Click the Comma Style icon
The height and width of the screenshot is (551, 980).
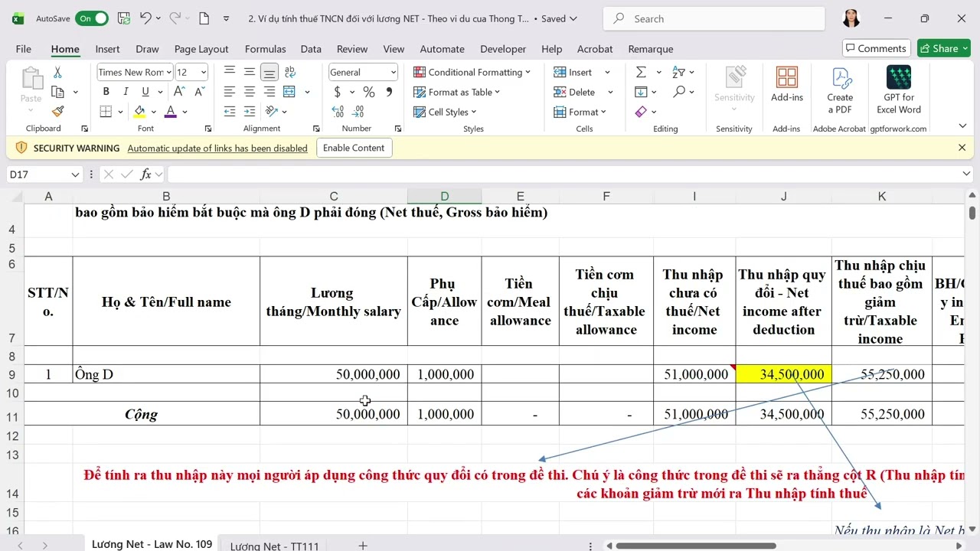coord(389,92)
